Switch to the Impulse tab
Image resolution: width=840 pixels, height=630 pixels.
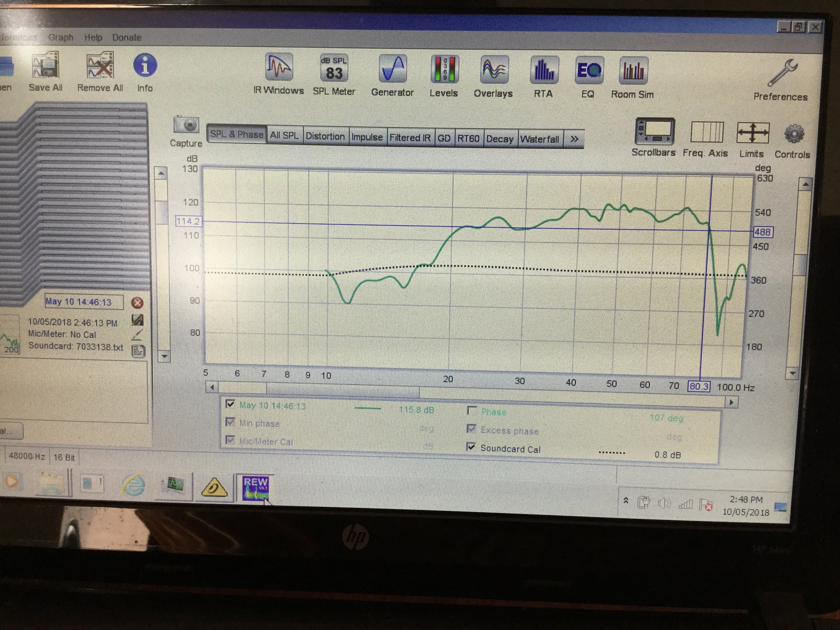[x=367, y=137]
